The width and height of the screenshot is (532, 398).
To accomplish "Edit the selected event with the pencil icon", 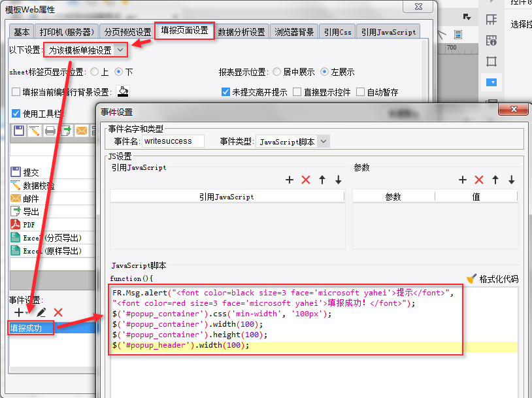I will (x=41, y=312).
